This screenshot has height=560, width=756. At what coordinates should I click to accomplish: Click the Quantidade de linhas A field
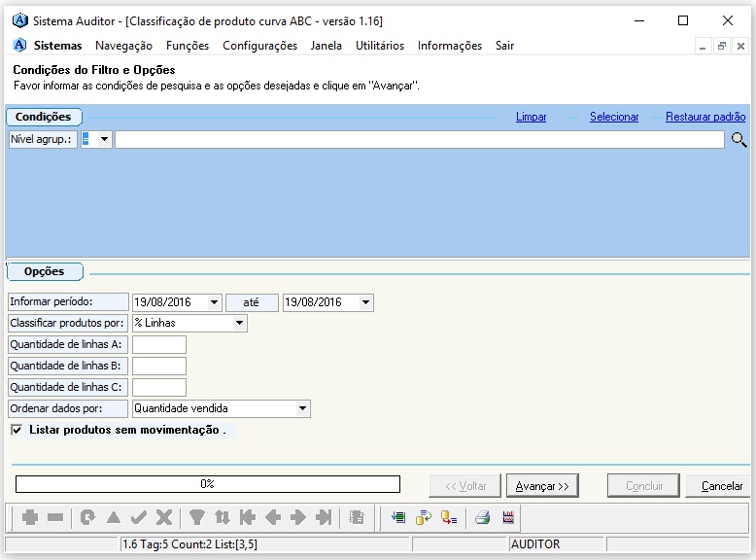point(159,345)
